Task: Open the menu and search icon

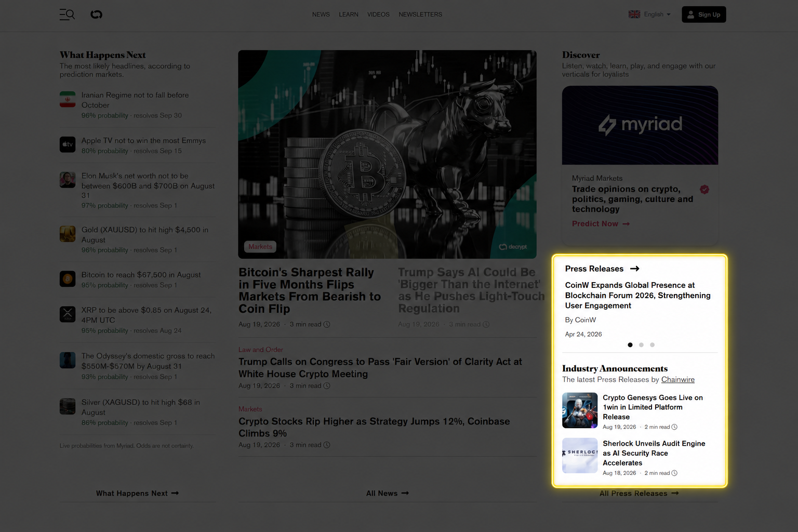Action: (x=67, y=15)
